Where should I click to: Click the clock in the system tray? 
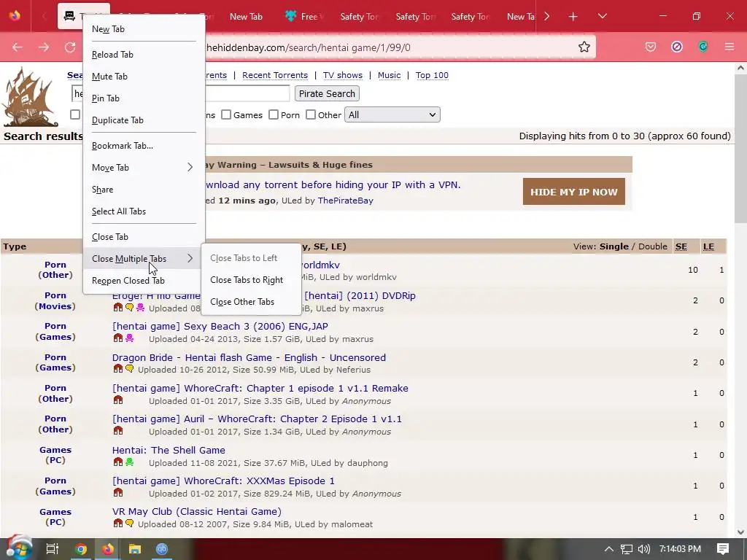click(680, 549)
